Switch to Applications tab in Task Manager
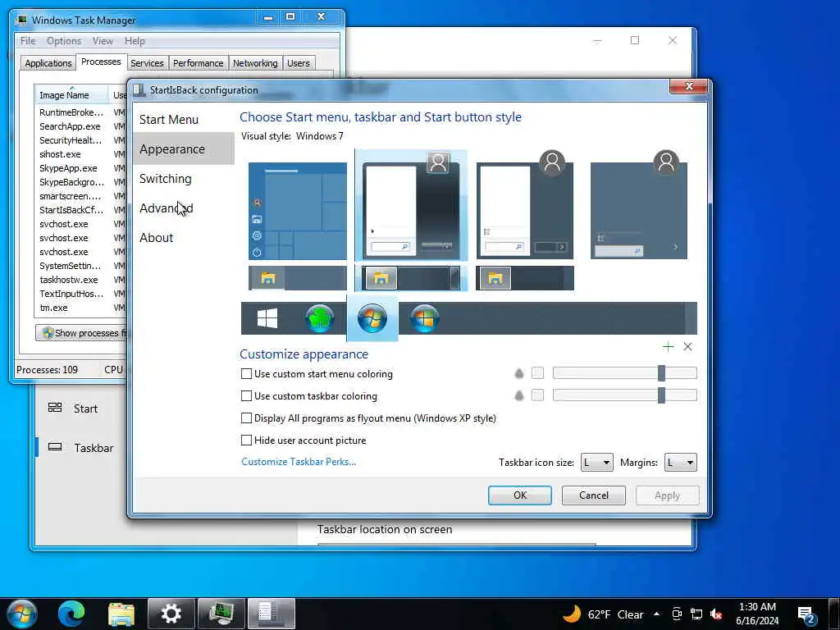The height and width of the screenshot is (630, 840). click(48, 63)
